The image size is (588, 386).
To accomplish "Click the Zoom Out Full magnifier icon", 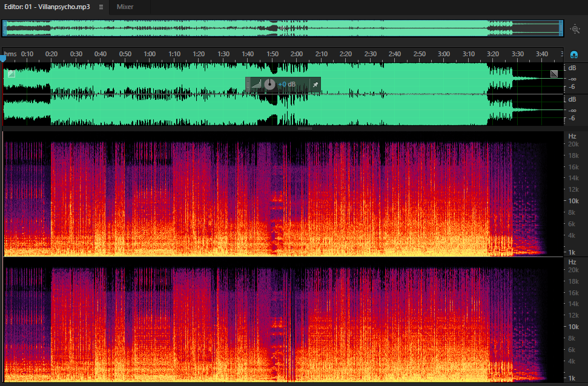I will [575, 29].
